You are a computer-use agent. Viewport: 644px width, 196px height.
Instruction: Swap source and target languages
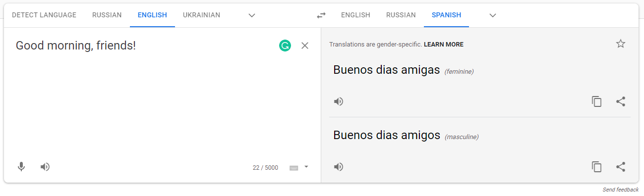pyautogui.click(x=321, y=15)
